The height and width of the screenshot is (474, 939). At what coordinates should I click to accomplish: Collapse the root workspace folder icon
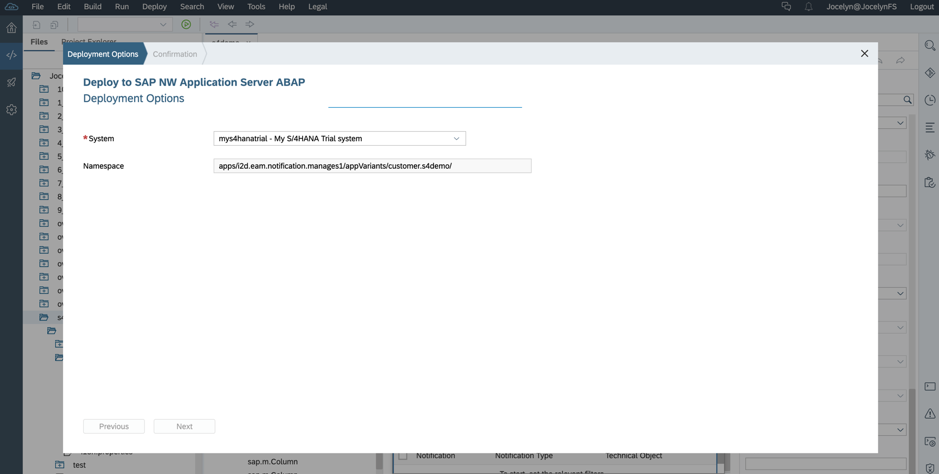(36, 76)
